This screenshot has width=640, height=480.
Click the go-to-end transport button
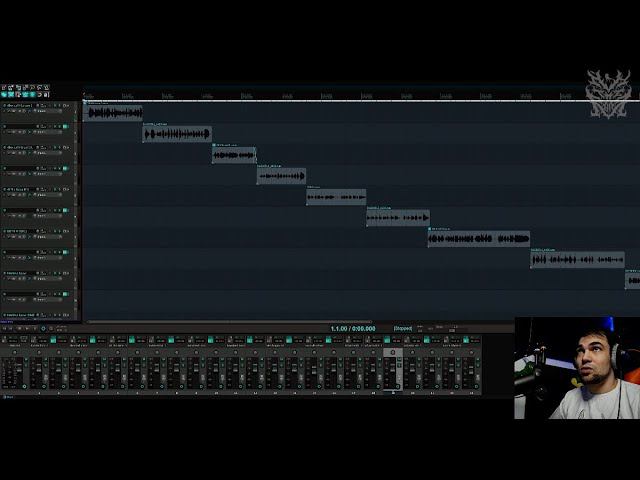(11, 329)
